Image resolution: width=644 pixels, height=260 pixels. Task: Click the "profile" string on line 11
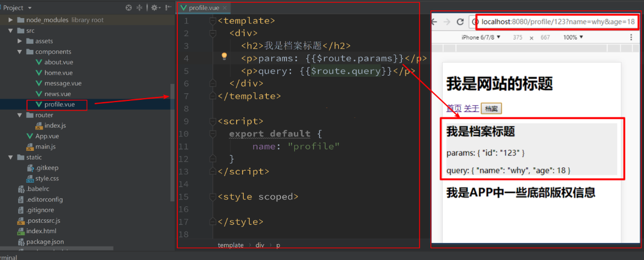click(x=314, y=146)
